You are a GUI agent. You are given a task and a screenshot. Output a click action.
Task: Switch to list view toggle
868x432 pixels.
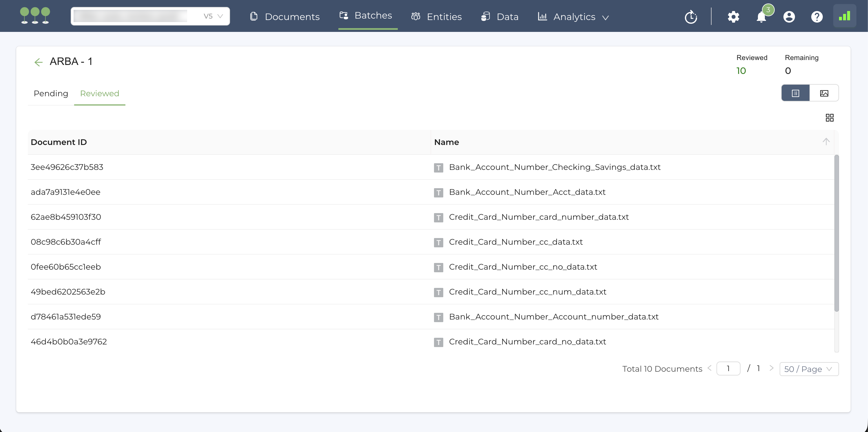coord(796,93)
